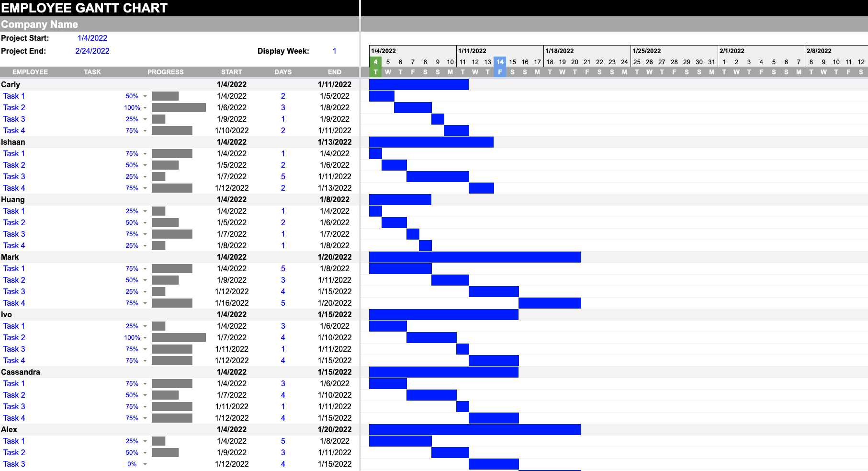Open the progress dropdown for Ivo's Task 1
The width and height of the screenshot is (868, 471).
pyautogui.click(x=145, y=326)
